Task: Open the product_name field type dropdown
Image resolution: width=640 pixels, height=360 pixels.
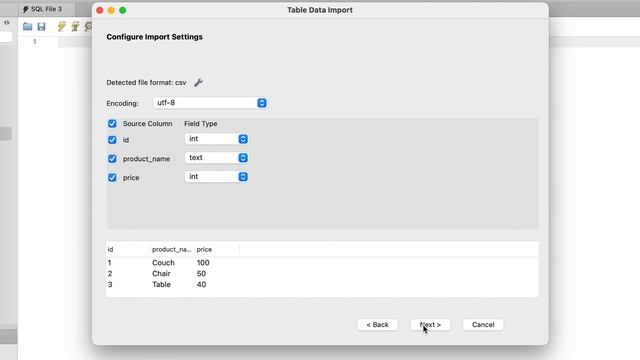Action: (x=216, y=158)
